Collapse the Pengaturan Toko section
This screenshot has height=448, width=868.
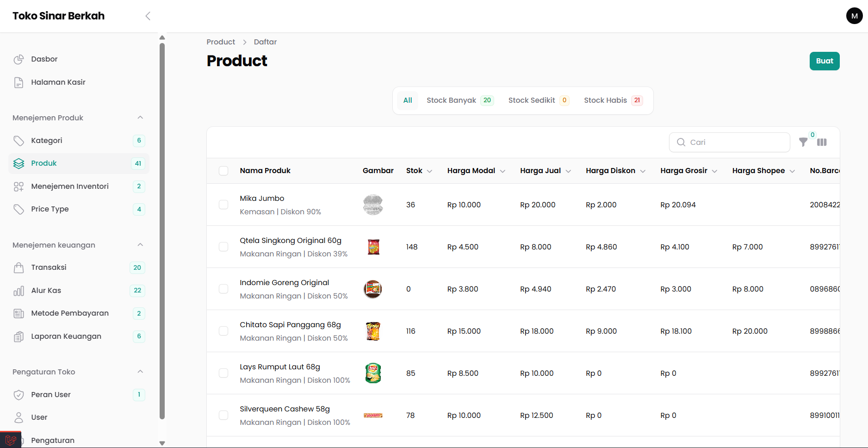click(x=140, y=372)
